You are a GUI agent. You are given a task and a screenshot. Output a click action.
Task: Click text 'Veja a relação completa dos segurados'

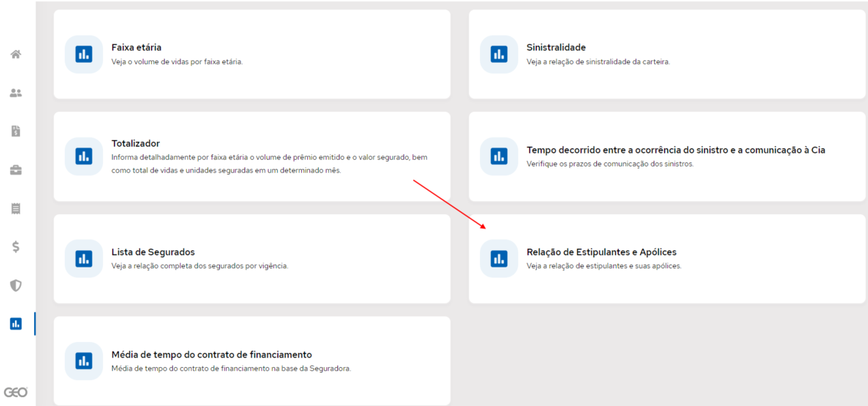point(199,266)
